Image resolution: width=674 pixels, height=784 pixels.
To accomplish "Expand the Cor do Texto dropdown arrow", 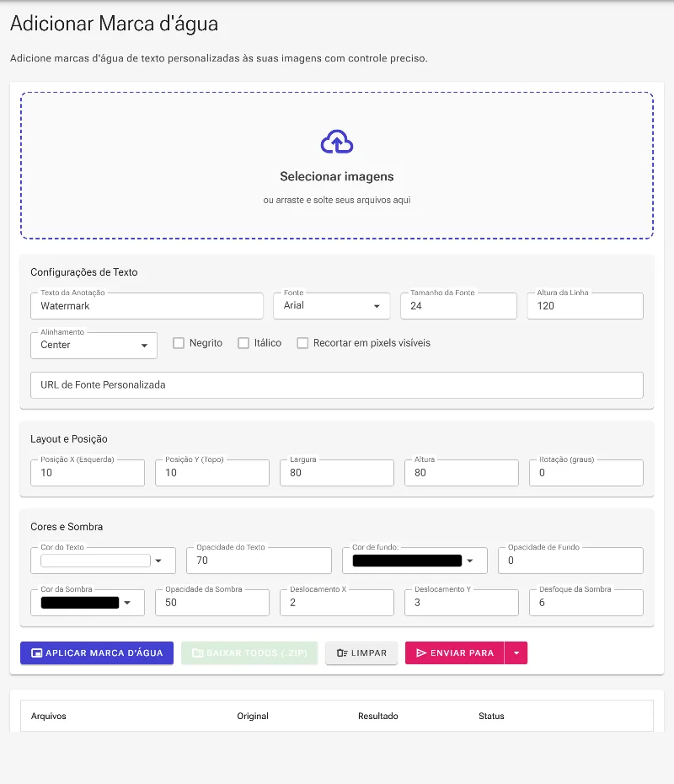I will pos(158,561).
